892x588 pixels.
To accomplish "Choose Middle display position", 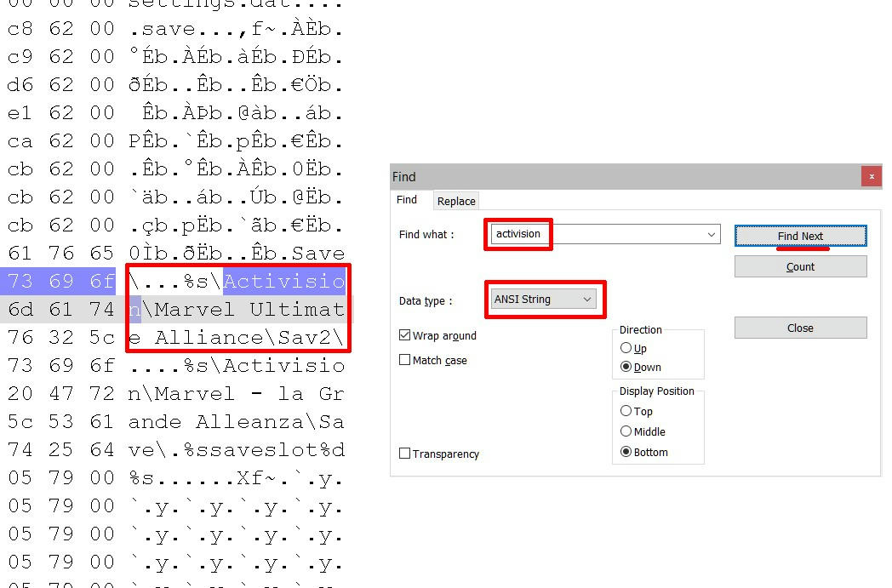I will click(626, 431).
